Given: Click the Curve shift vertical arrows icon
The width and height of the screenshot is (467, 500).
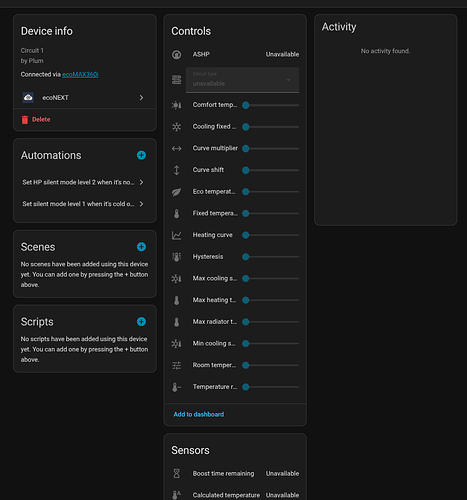Looking at the screenshot, I should 176,170.
